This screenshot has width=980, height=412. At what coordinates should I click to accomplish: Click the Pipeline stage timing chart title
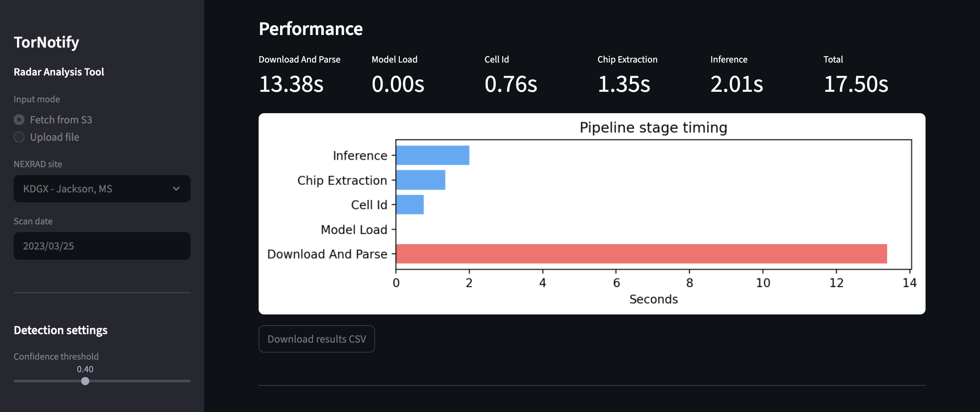[653, 127]
